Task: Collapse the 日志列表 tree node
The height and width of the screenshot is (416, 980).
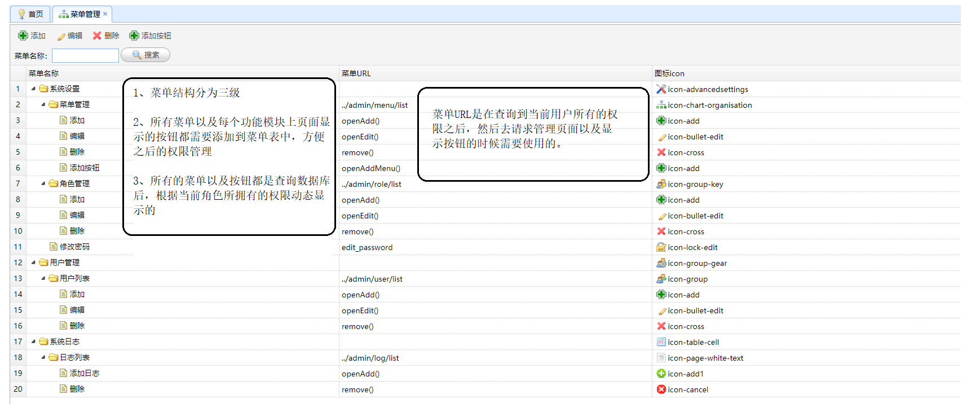Action: click(43, 357)
